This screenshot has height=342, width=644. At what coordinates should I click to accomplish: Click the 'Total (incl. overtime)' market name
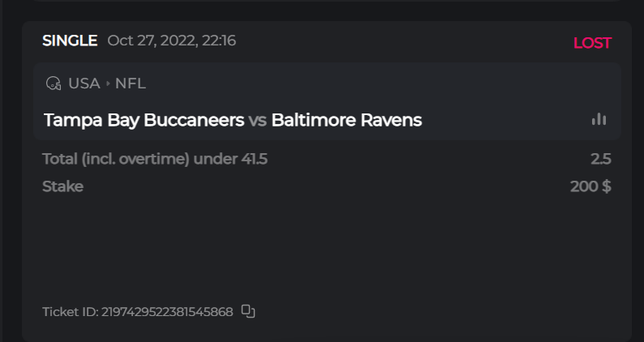[116, 159]
